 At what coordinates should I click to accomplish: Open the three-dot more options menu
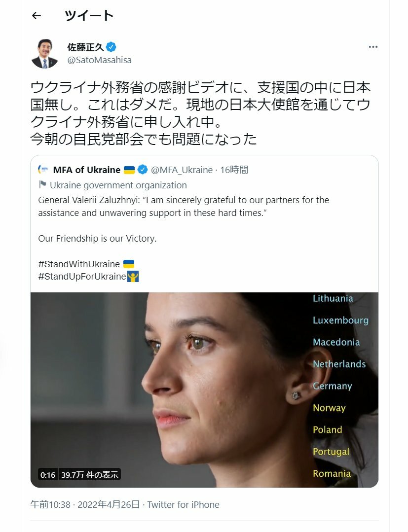[373, 47]
